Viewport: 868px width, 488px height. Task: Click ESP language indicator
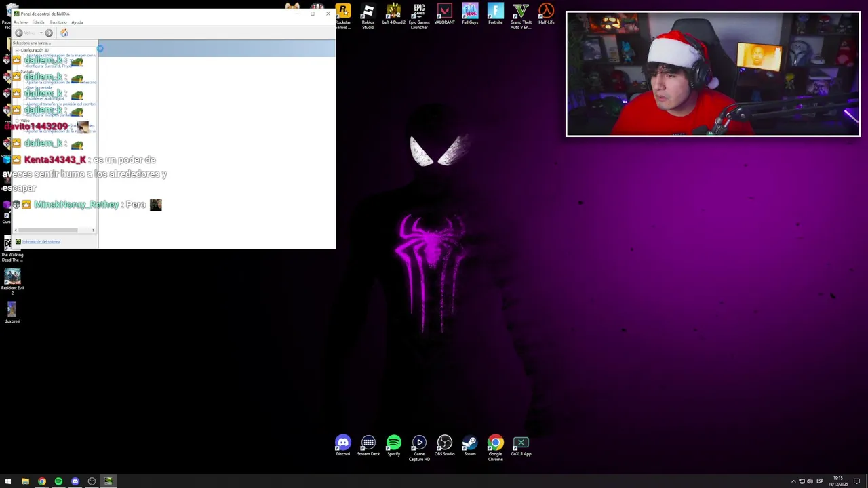(820, 481)
